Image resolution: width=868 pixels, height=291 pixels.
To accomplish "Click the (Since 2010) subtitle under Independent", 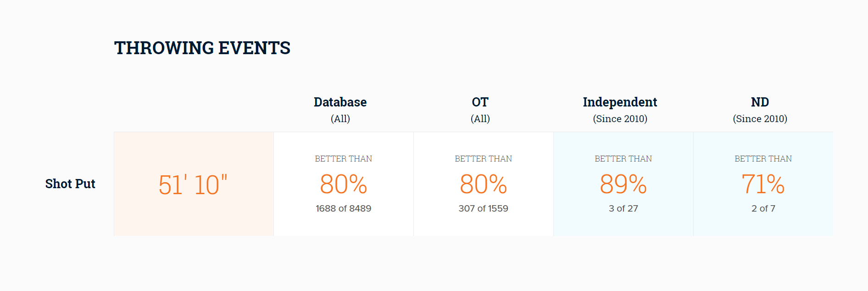I will tap(620, 119).
